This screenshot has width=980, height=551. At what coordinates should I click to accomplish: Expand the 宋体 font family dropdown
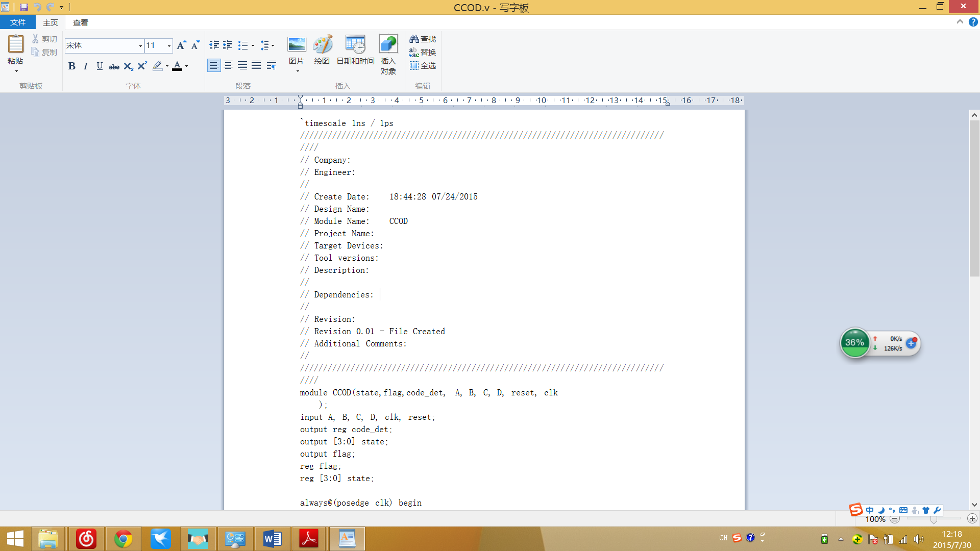pos(140,46)
